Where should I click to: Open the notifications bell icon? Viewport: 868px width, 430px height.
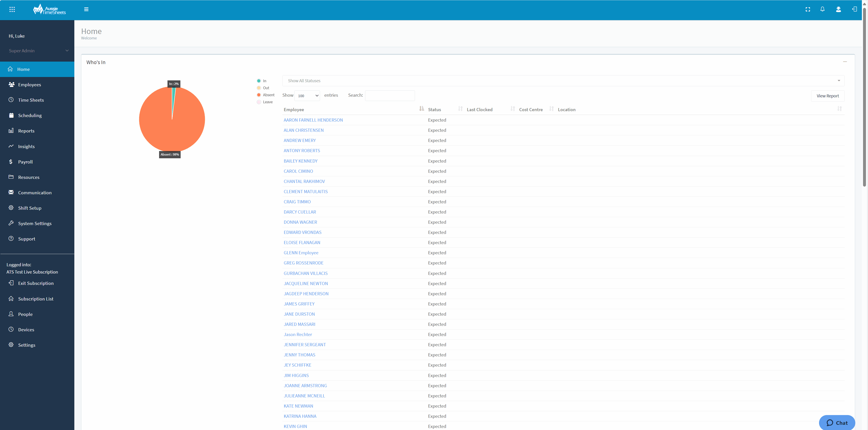pyautogui.click(x=822, y=9)
